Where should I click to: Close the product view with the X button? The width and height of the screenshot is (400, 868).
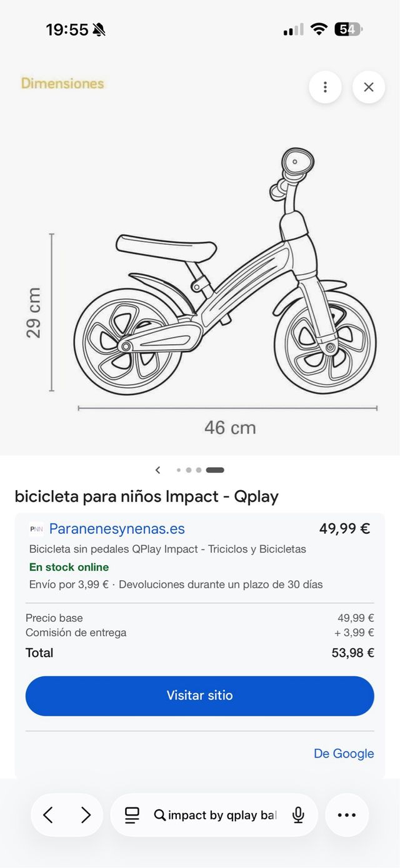(x=368, y=87)
